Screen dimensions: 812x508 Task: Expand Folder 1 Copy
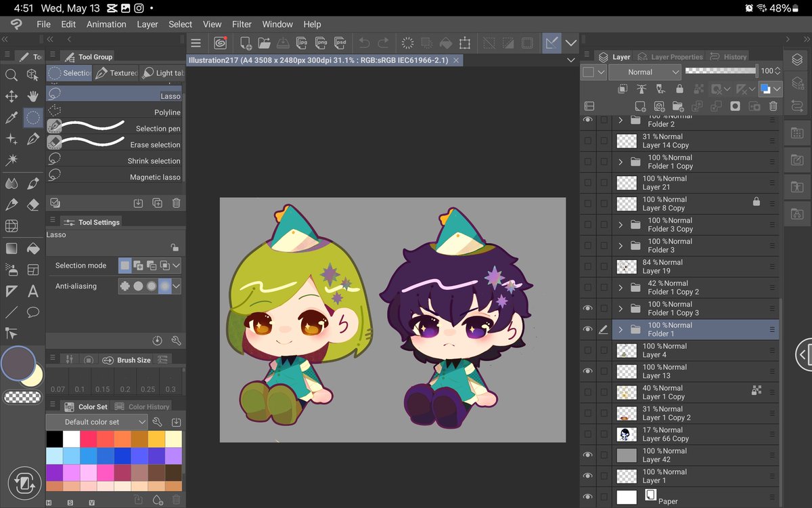coord(621,162)
